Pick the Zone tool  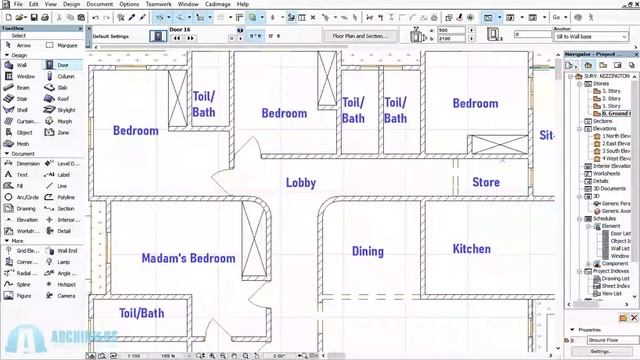coord(57,133)
